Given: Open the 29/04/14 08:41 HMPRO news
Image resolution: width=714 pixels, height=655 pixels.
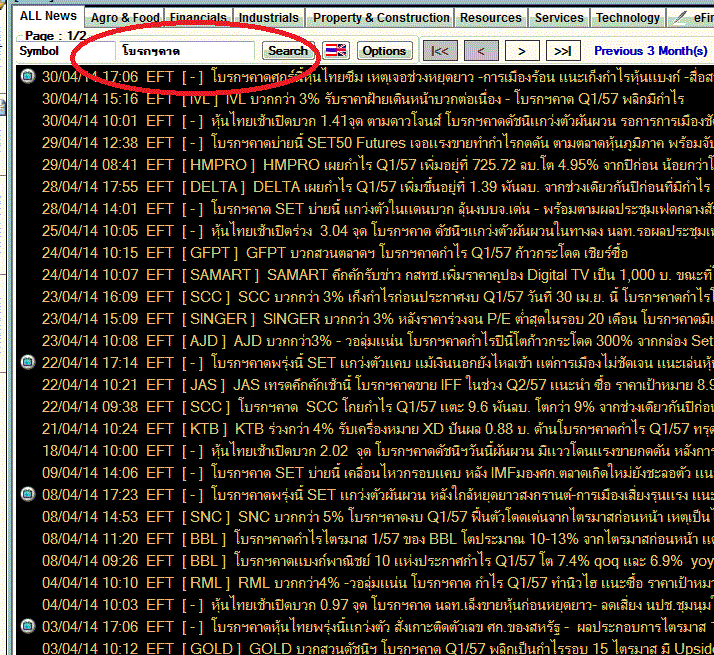Looking at the screenshot, I should tap(364, 164).
